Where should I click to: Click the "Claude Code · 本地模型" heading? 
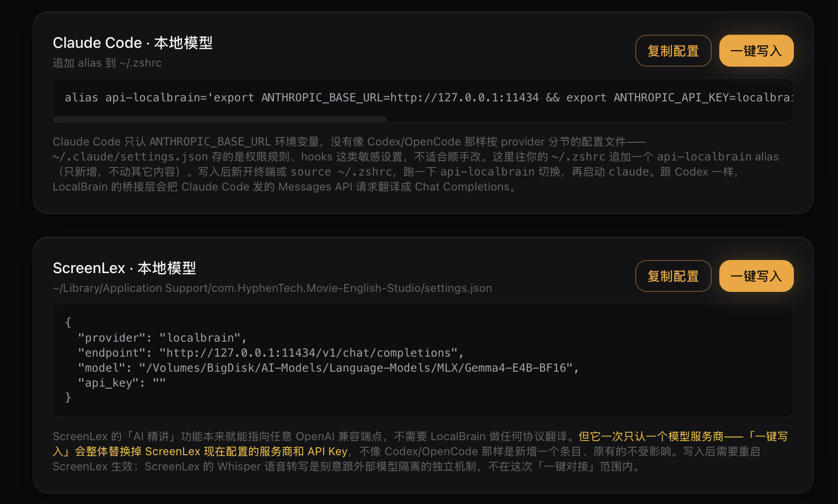click(x=133, y=43)
